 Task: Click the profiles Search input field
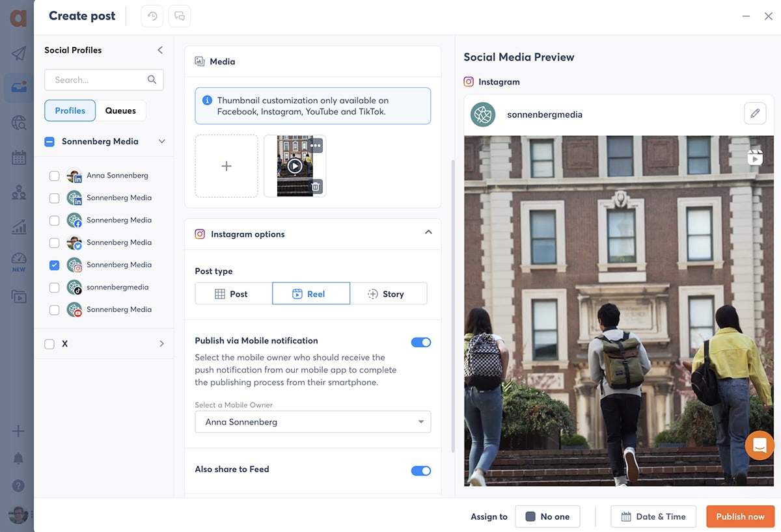[x=104, y=79]
